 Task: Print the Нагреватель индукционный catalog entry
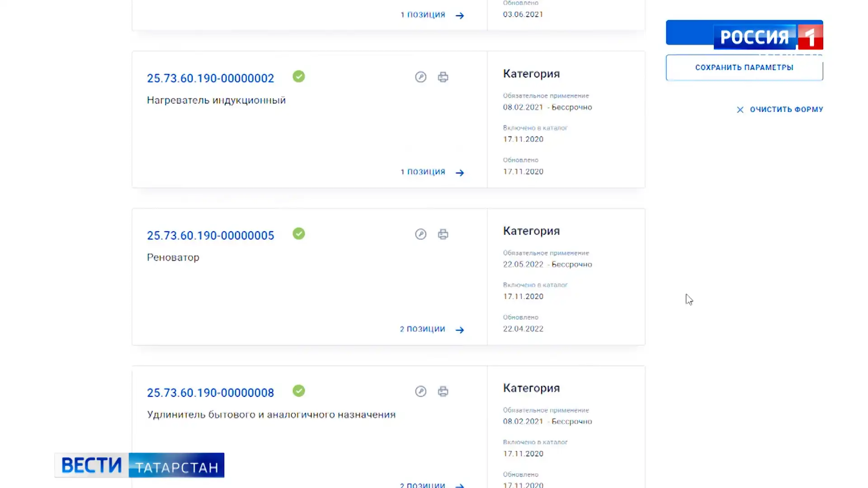[x=443, y=77]
